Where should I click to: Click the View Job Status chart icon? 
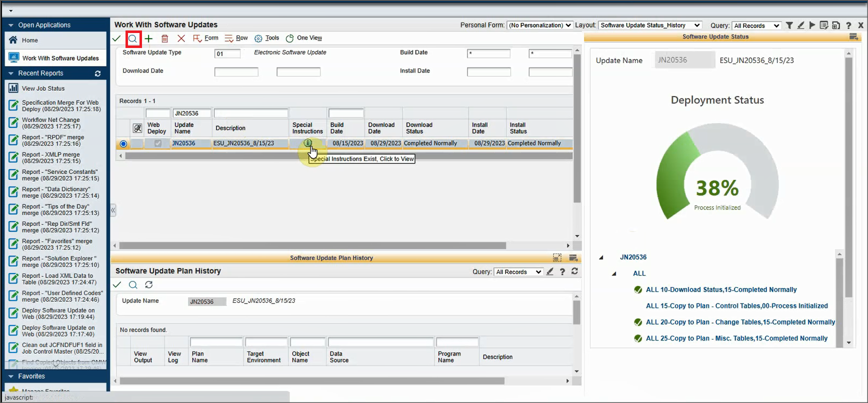pyautogui.click(x=13, y=88)
